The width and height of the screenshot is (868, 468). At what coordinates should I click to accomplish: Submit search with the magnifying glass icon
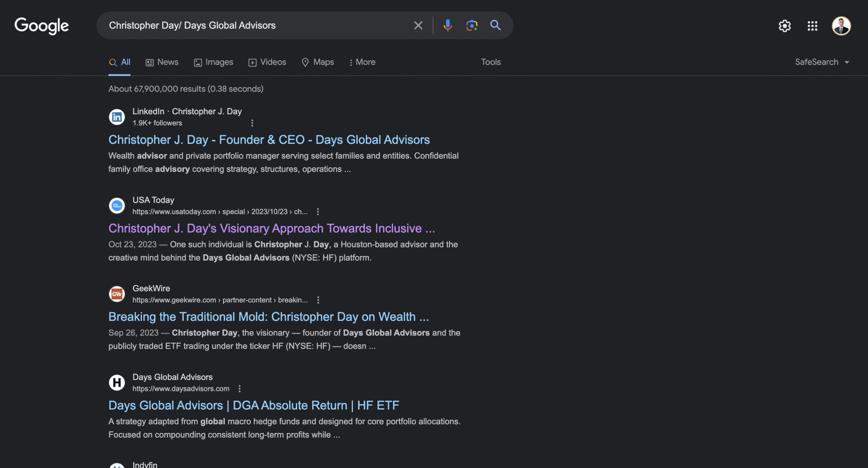point(495,25)
